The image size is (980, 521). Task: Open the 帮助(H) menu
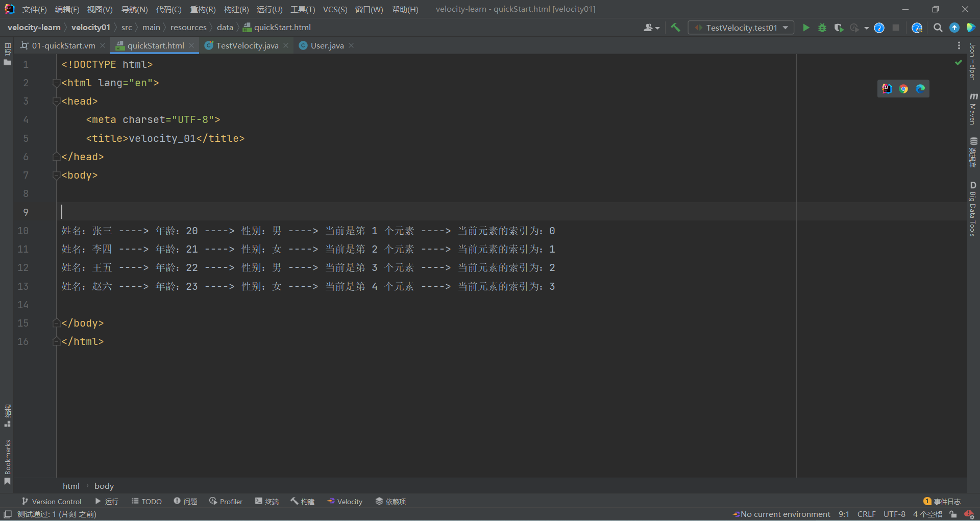tap(405, 9)
